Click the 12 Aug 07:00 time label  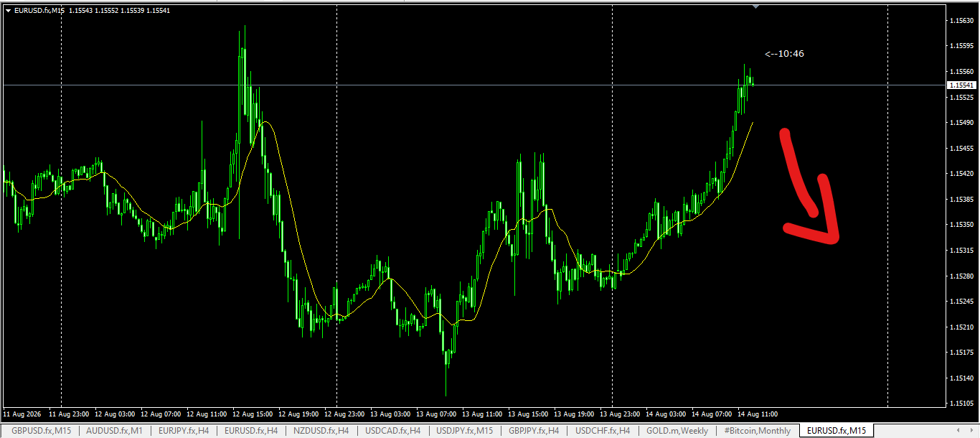[161, 414]
